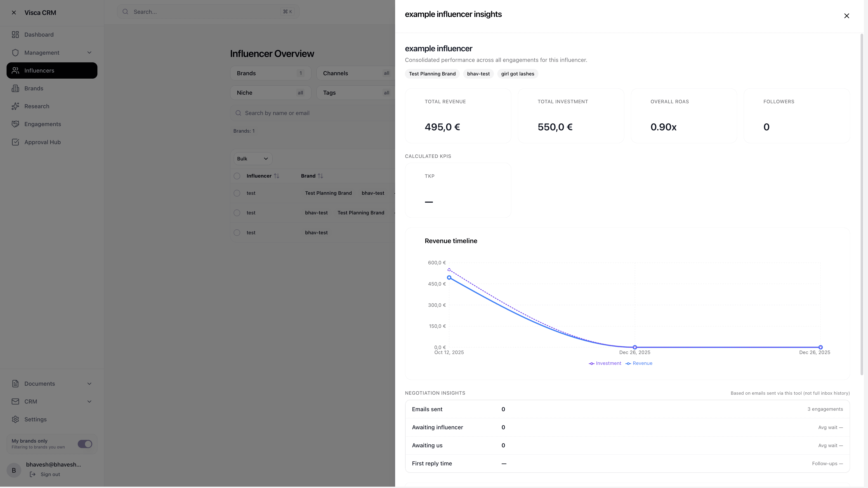Navigate to Engagements via its sidebar icon
The width and height of the screenshot is (868, 488).
pyautogui.click(x=16, y=124)
